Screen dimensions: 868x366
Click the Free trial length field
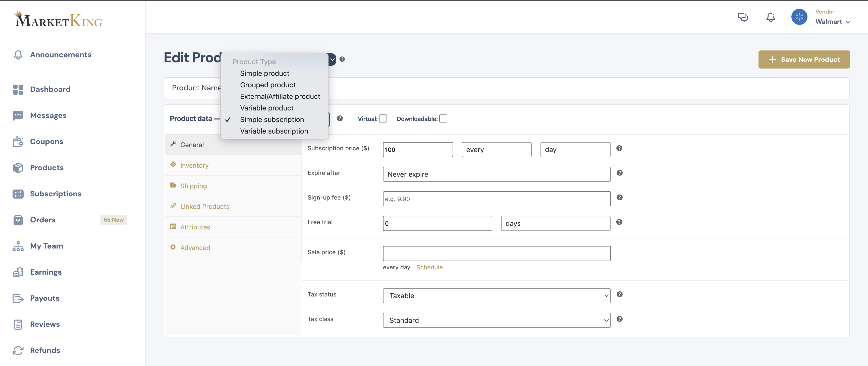(x=437, y=223)
